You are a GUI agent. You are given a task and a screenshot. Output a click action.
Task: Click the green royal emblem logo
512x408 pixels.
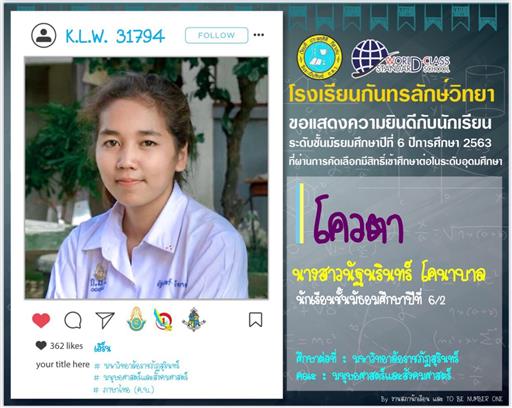[136, 319]
